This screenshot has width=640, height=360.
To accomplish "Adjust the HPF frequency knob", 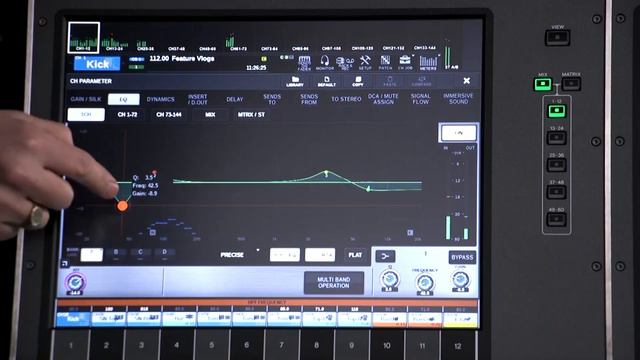I will coord(76,282).
